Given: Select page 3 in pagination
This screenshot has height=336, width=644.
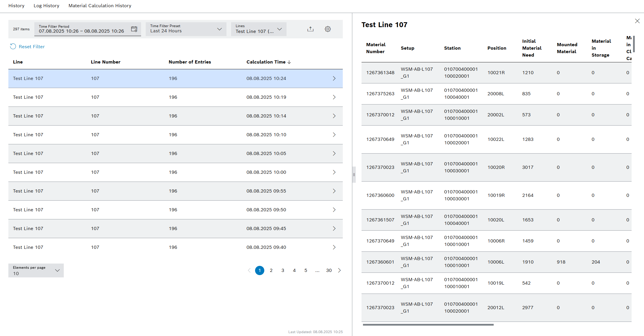Looking at the screenshot, I should 283,270.
